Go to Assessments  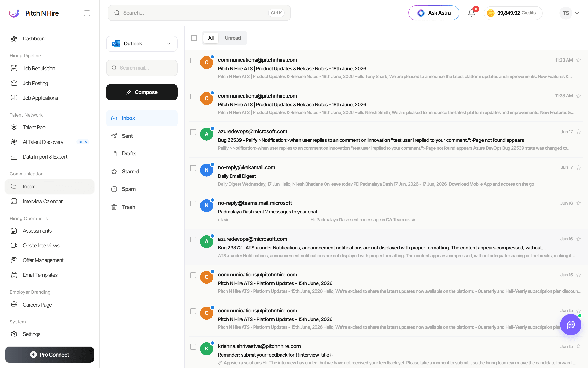[50, 231]
